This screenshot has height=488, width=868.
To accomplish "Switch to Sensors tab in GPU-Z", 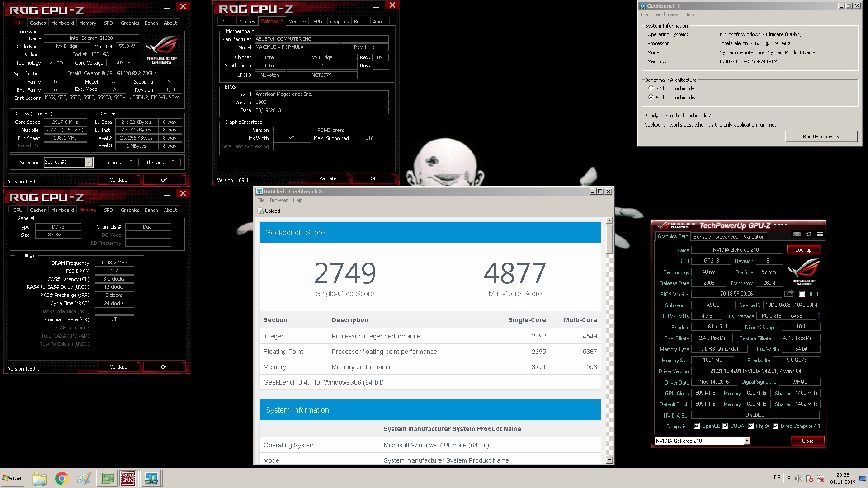I will tap(702, 237).
